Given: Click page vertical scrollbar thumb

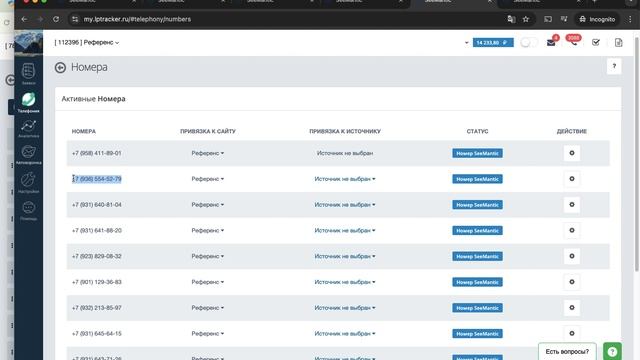Looking at the screenshot, I should tap(637, 153).
